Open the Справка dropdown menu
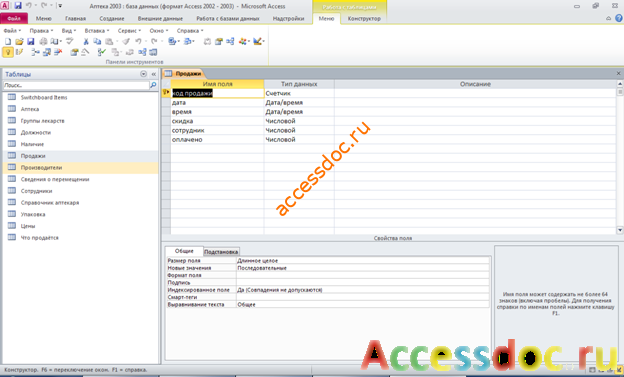The image size is (624, 377). click(190, 30)
